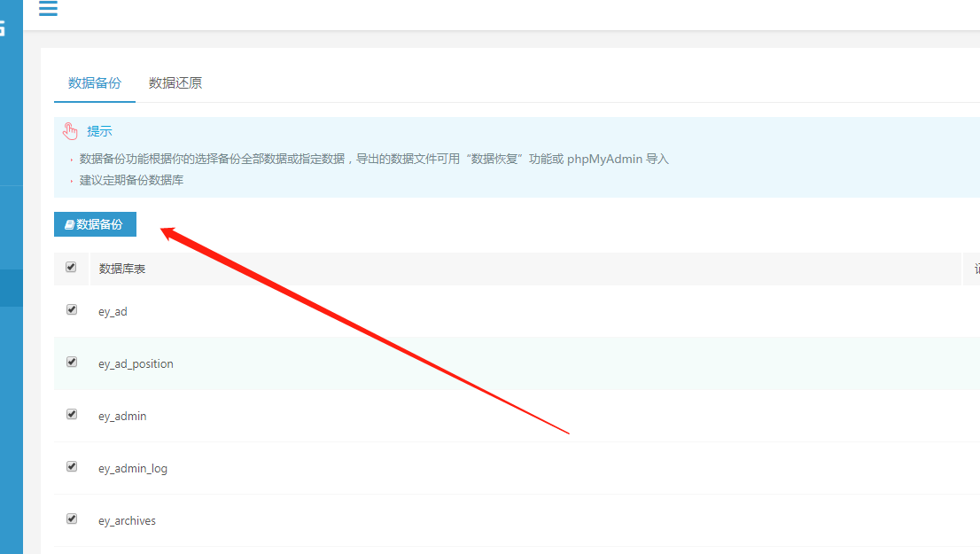Click the pink hand hint icon
This screenshot has width=980, height=554.
[71, 131]
